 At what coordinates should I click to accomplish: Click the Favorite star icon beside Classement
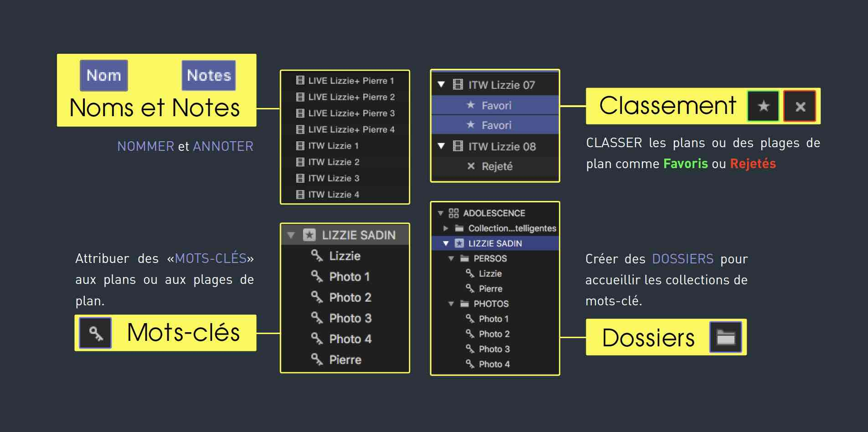coord(763,106)
